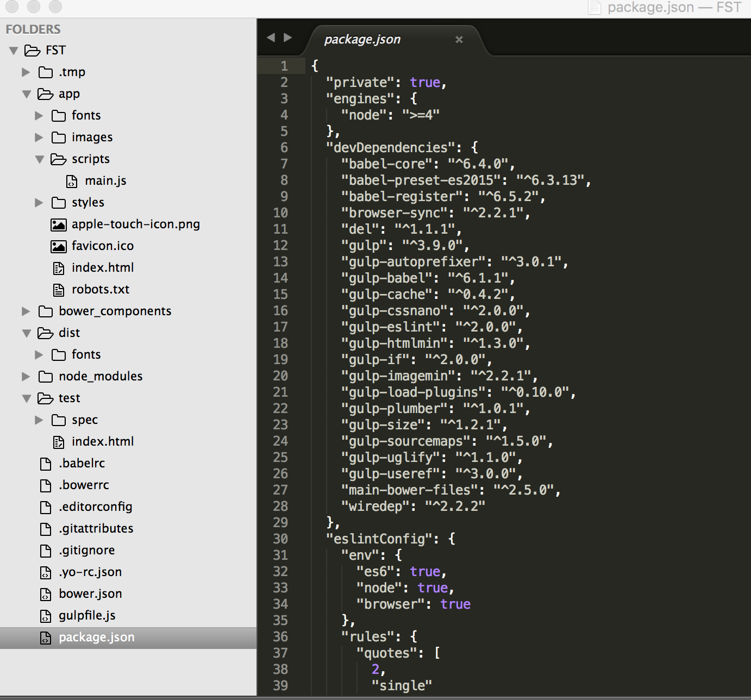Open the .babelrc configuration file
The image size is (751, 700).
coord(83,463)
